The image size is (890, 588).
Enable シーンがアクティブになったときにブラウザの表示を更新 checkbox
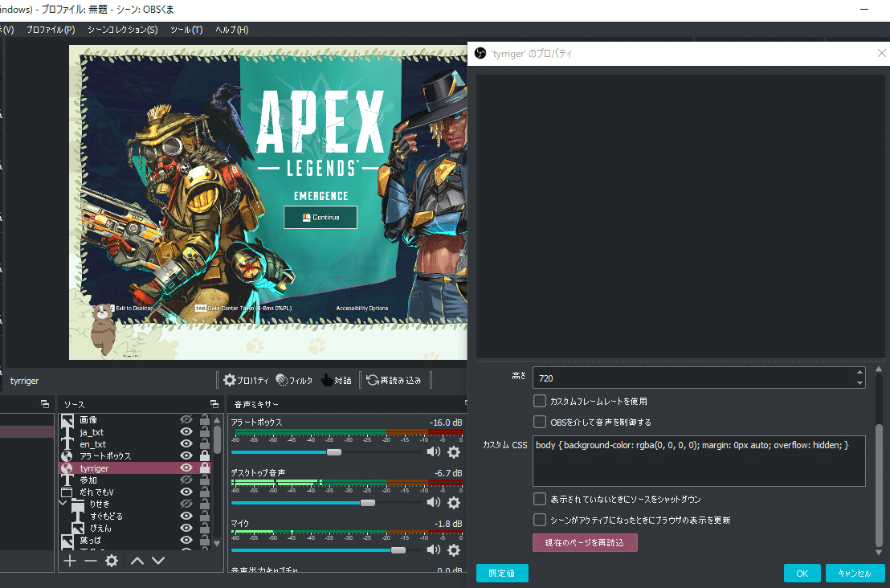[540, 520]
